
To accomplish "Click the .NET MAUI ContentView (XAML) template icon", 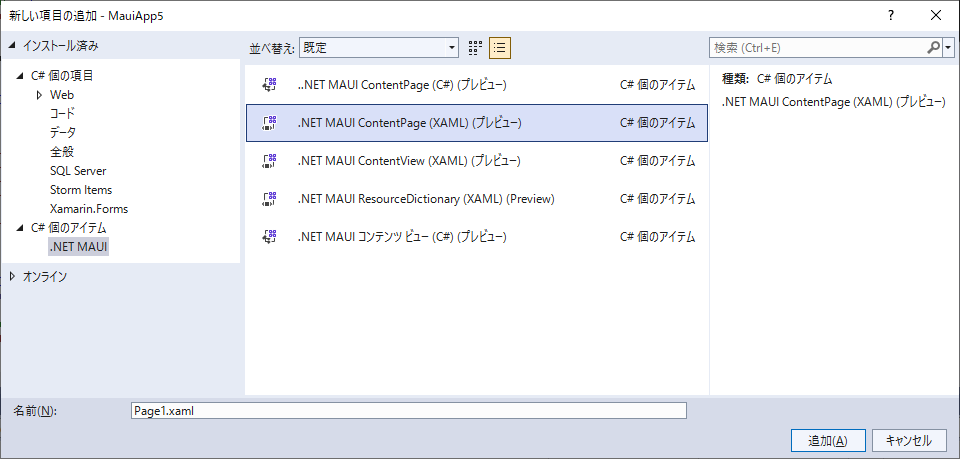I will click(x=269, y=161).
